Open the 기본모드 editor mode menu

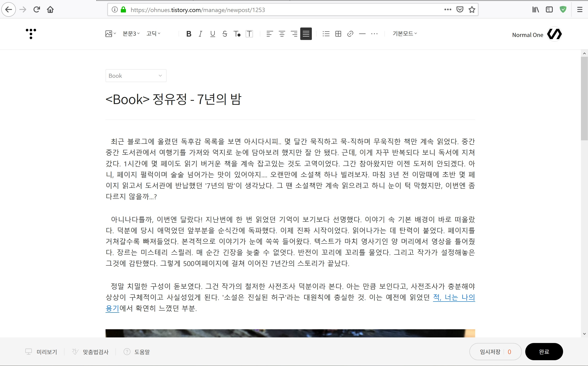point(404,34)
